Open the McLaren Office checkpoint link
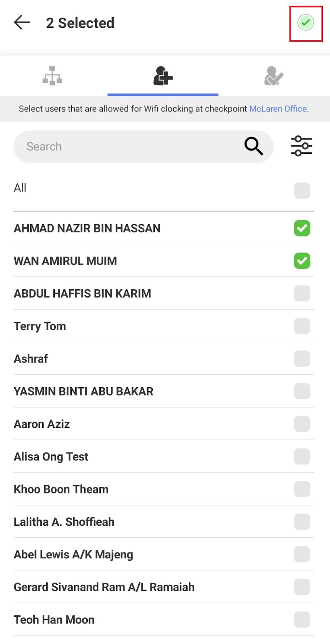 pos(278,109)
